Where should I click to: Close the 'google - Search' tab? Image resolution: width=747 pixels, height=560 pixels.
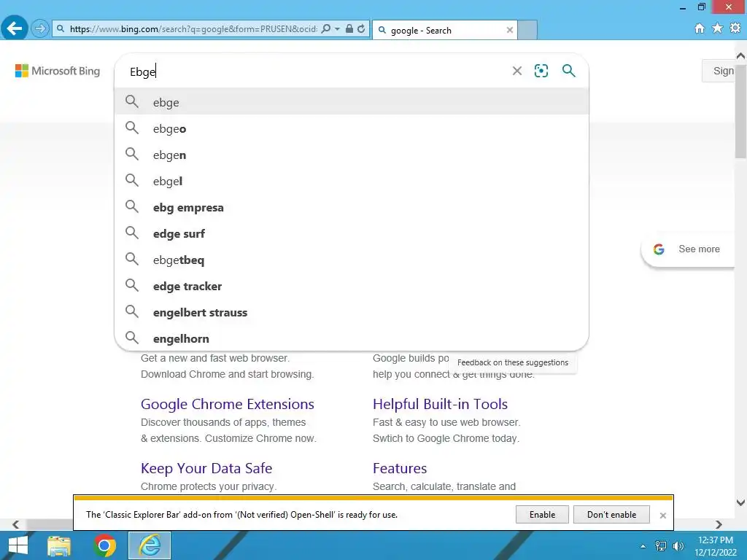click(510, 30)
